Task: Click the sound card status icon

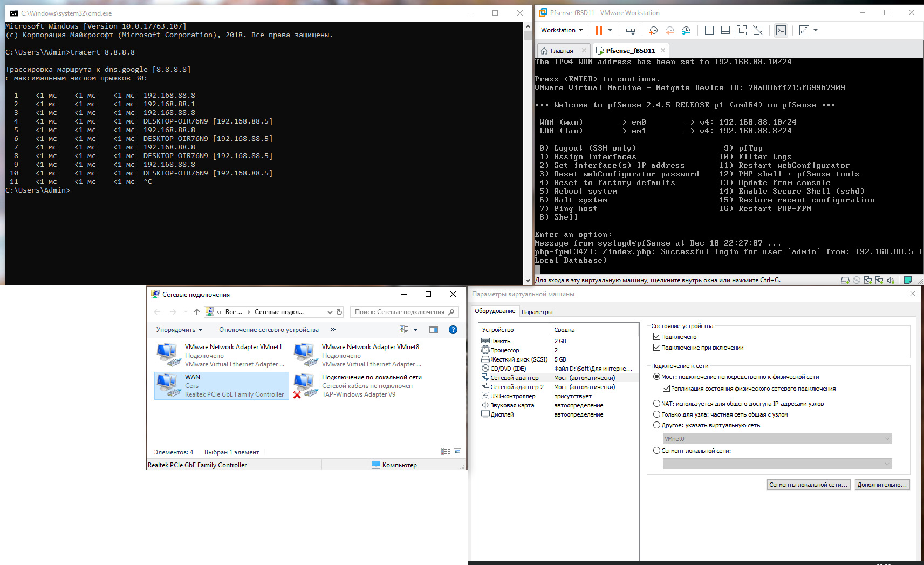Action: coord(891,280)
